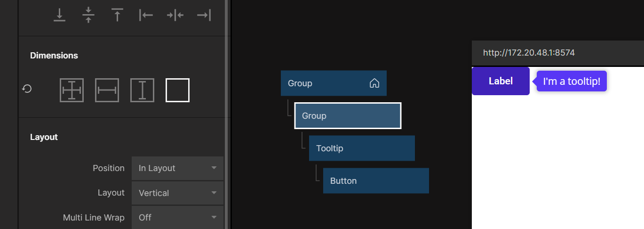Click the align left icon
Viewport: 644px width, 229px height.
[x=146, y=15]
